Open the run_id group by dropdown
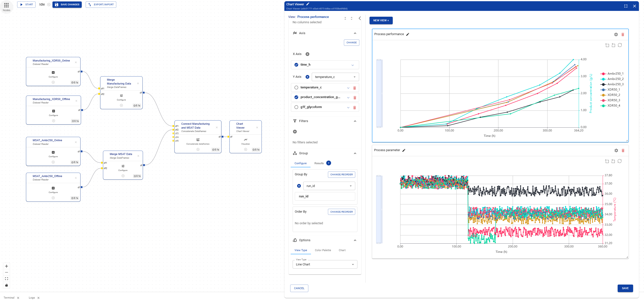This screenshot has height=302, width=644. click(329, 186)
